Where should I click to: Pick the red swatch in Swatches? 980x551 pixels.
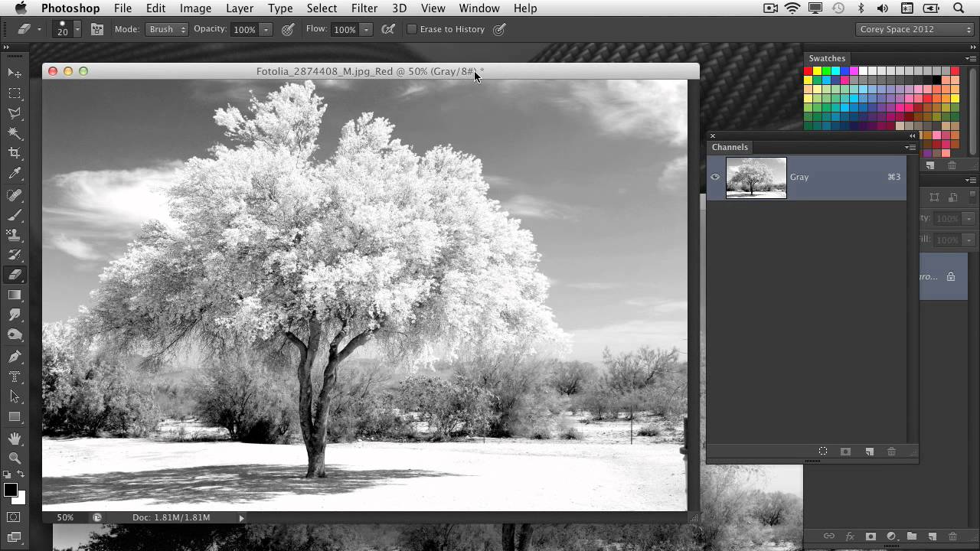tap(808, 71)
